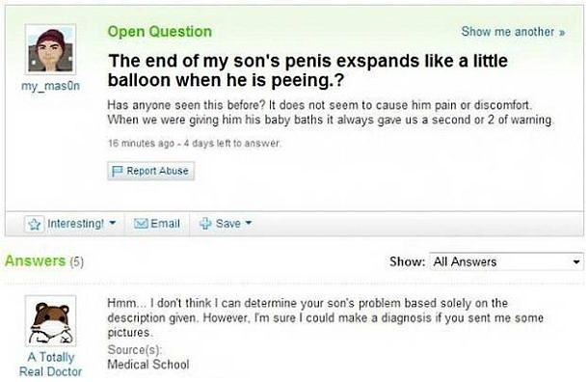Click the bold question title text
The height and width of the screenshot is (382, 588).
[x=307, y=70]
